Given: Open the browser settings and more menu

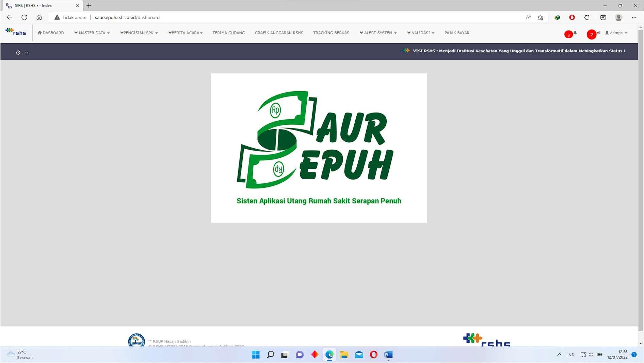Looking at the screenshot, I should (634, 17).
